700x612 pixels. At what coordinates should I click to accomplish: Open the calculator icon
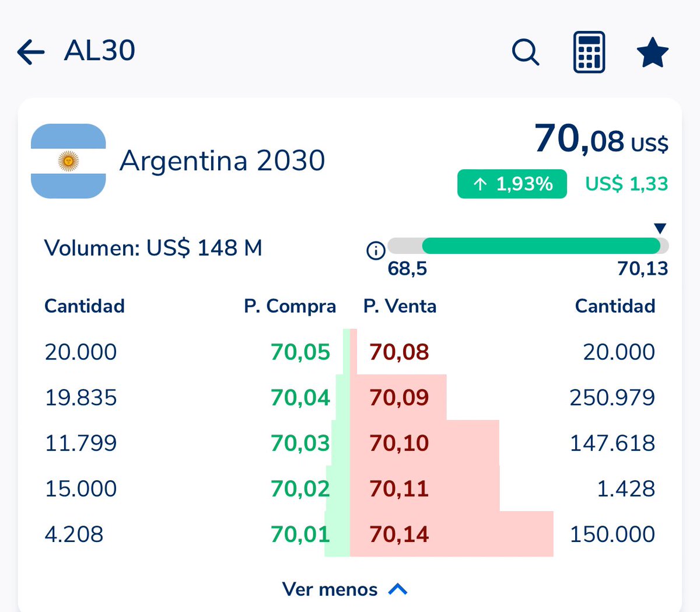click(589, 53)
